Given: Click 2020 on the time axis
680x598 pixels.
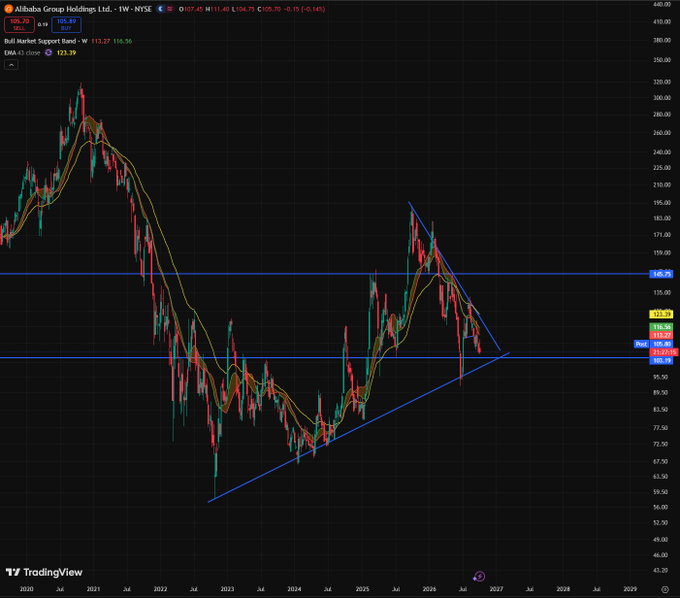Looking at the screenshot, I should coord(26,589).
